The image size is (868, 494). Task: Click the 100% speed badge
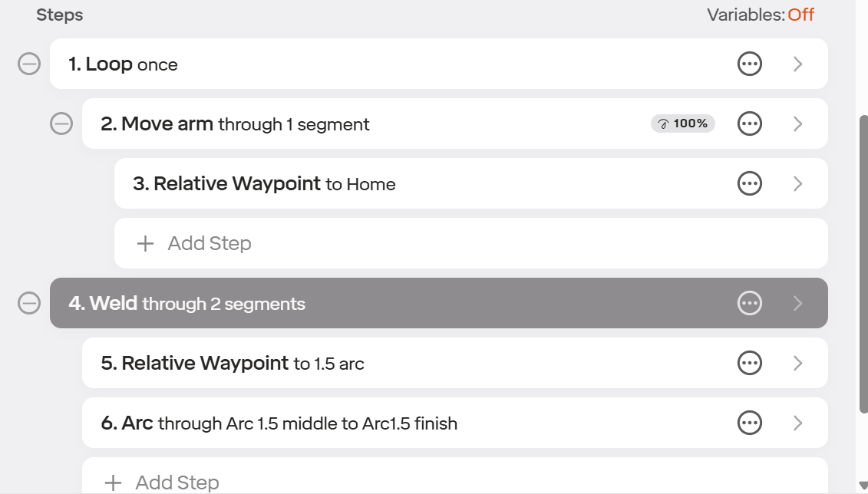682,123
